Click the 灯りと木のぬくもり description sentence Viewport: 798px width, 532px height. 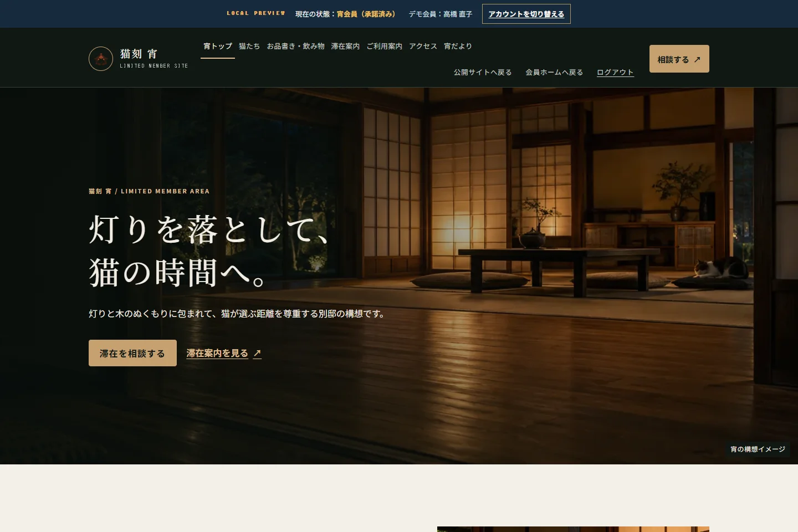237,314
